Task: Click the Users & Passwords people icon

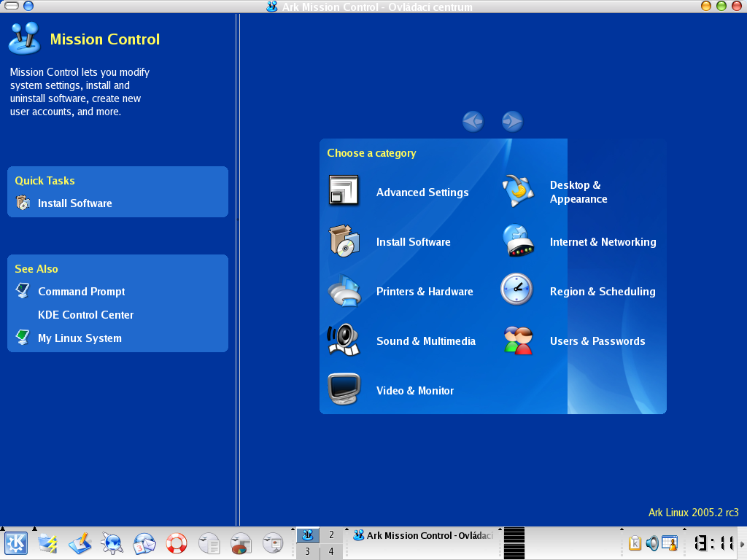Action: pos(518,341)
